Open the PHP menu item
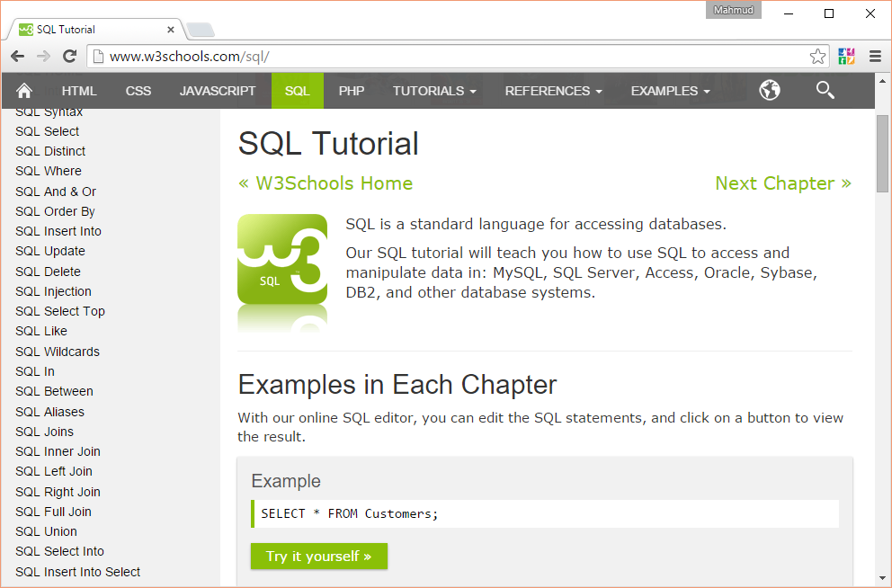The width and height of the screenshot is (892, 588). (351, 91)
